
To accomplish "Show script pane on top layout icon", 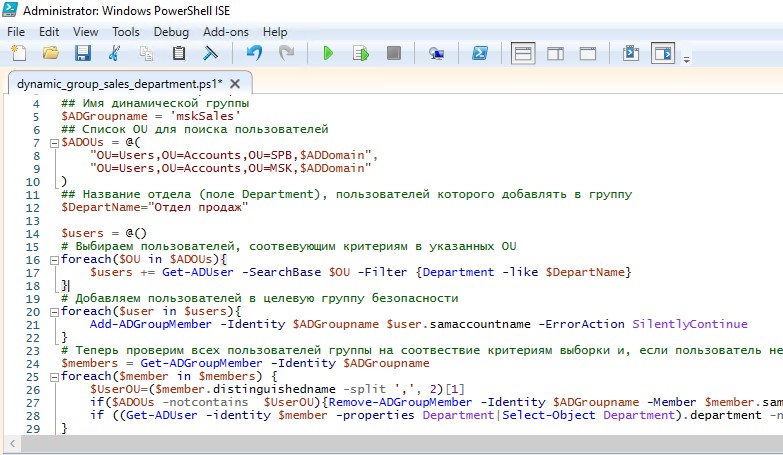I will point(523,53).
